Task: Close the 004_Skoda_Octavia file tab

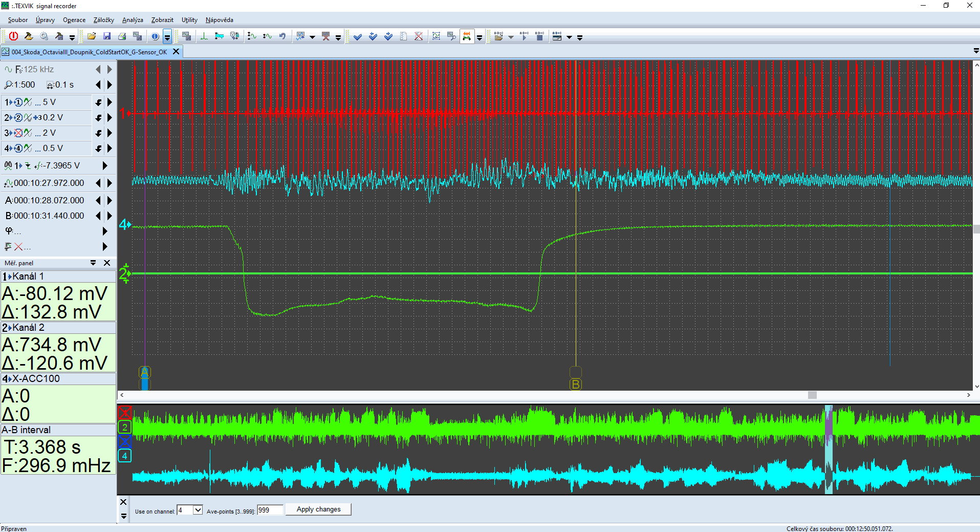Action: [176, 52]
